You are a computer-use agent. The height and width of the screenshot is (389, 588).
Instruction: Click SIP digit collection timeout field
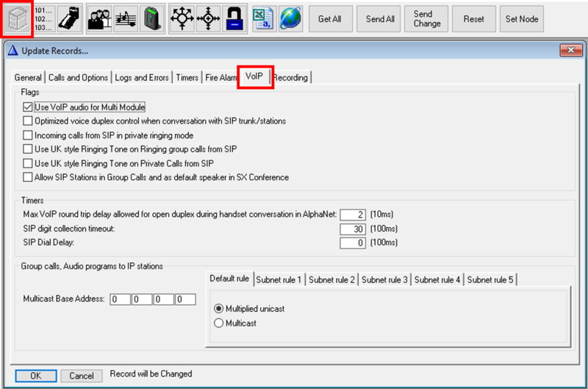click(x=353, y=229)
